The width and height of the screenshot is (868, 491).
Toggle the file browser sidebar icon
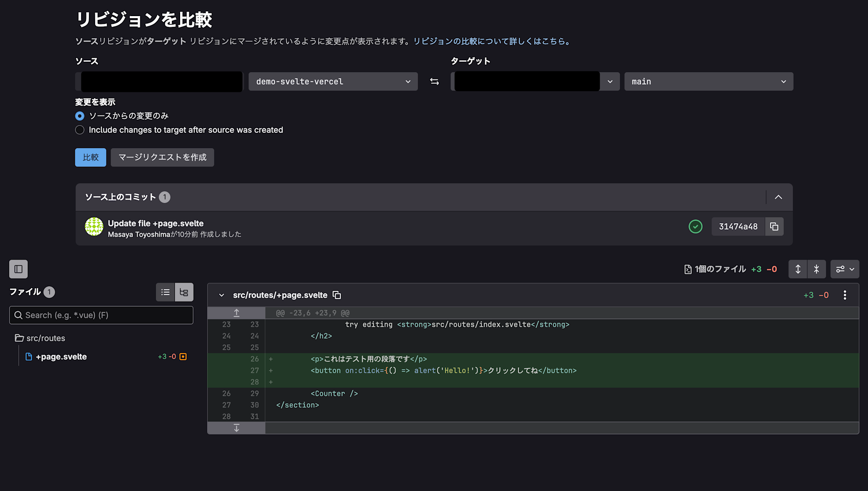click(x=18, y=269)
